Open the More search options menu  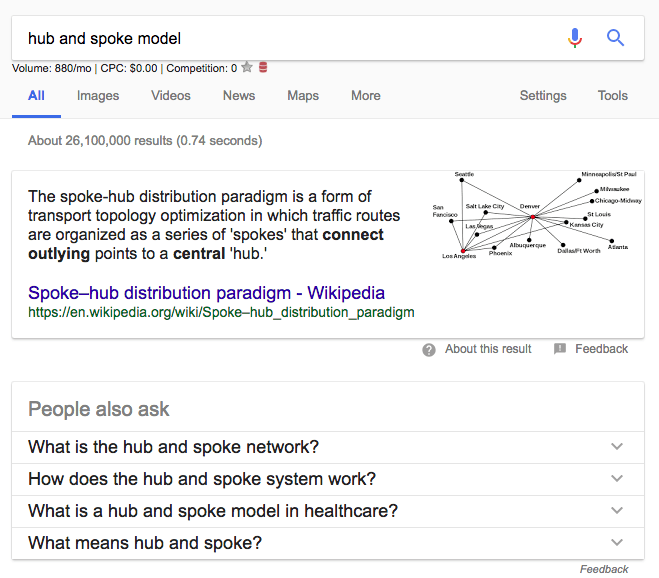366,96
